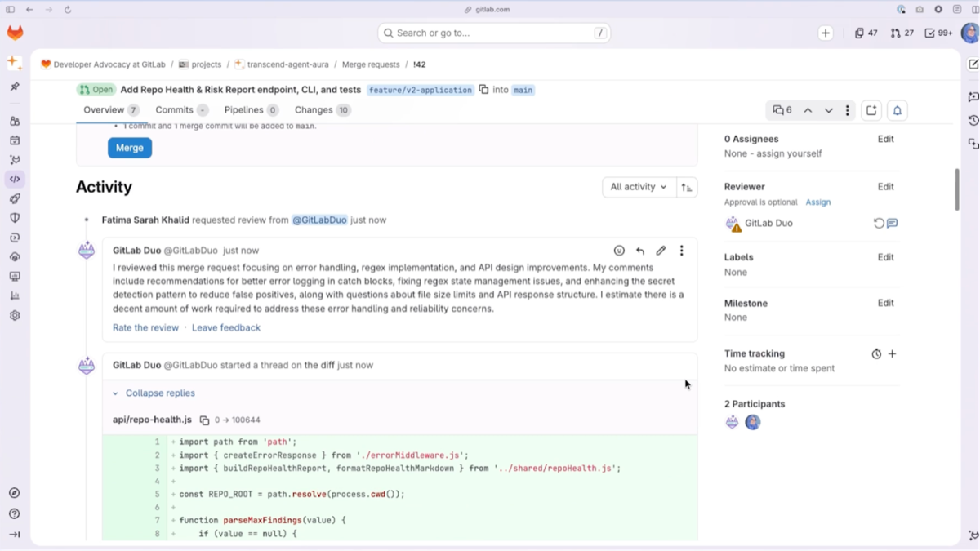Viewport: 980px width, 551px height.
Task: Open the Operate icon in left sidebar
Action: click(14, 257)
